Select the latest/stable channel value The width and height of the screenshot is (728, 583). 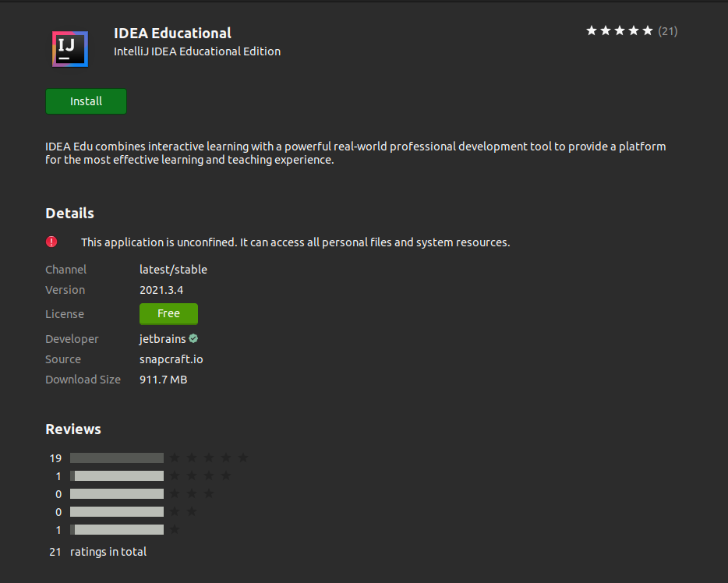173,270
